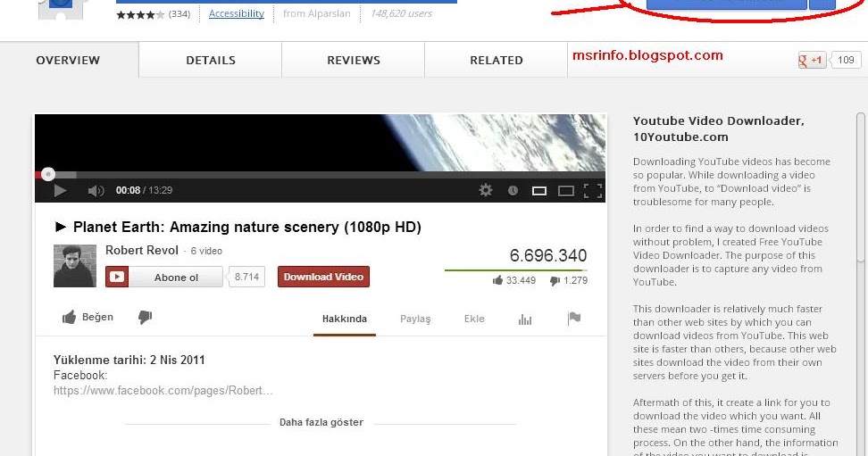
Task: Play the video with the play icon
Action: (60, 191)
